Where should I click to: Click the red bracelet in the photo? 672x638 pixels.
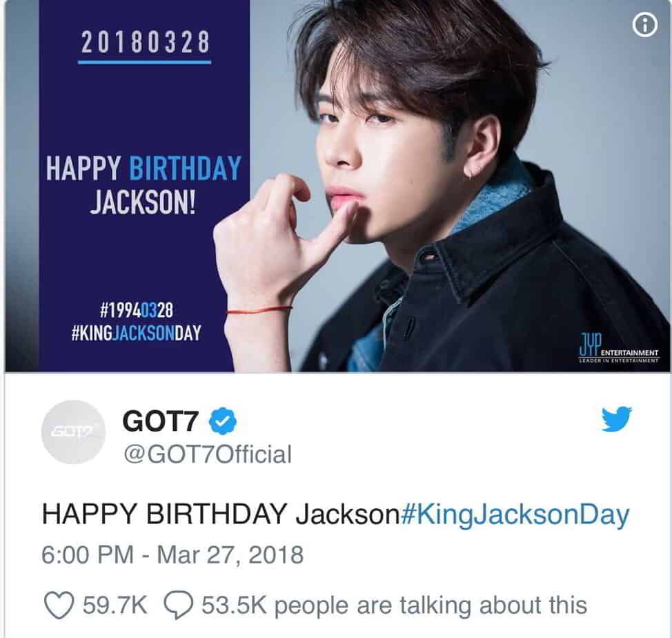click(x=259, y=310)
